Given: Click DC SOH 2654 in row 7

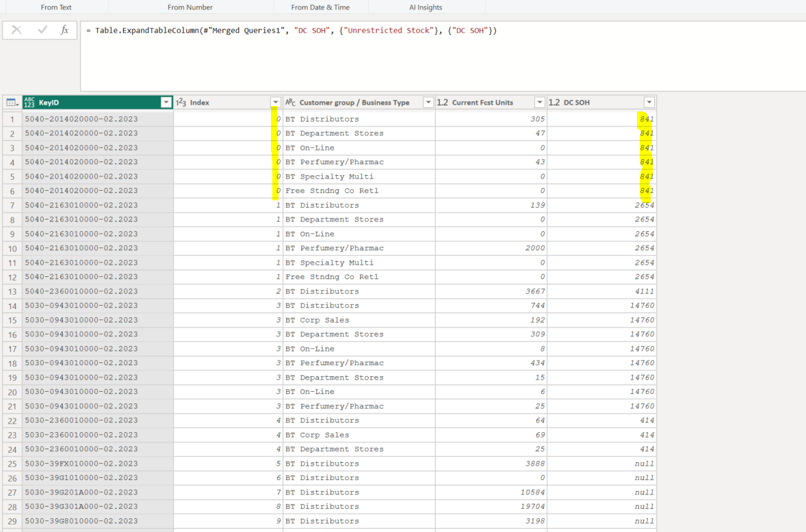Looking at the screenshot, I should (601, 205).
